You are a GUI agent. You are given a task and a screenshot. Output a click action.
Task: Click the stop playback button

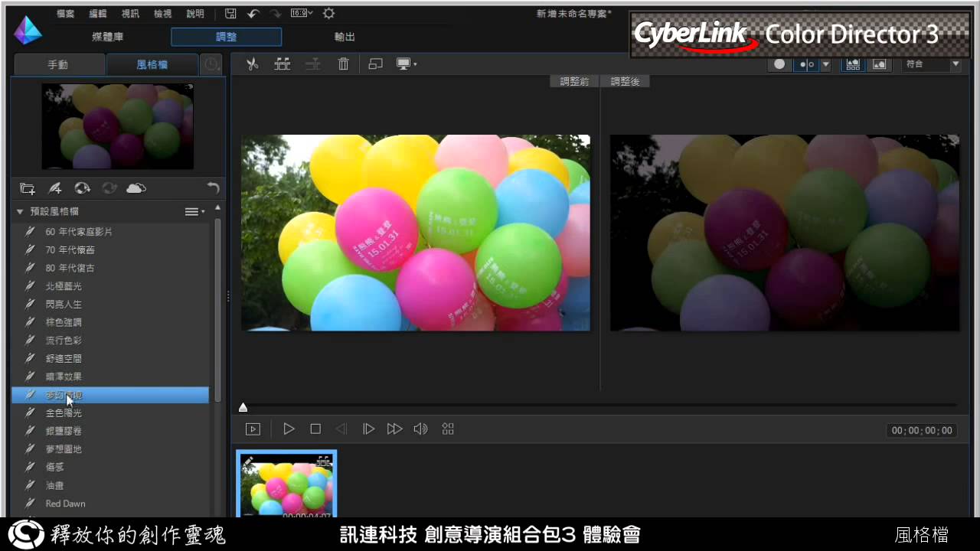point(315,429)
